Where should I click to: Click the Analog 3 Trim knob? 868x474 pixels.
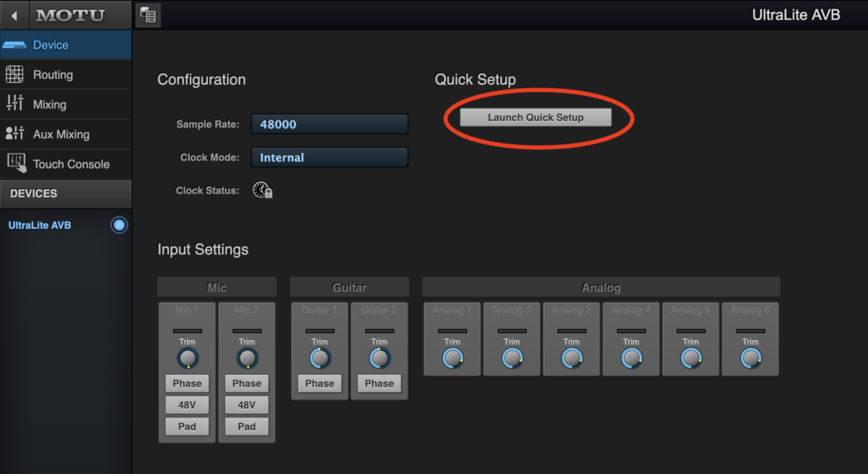(571, 359)
